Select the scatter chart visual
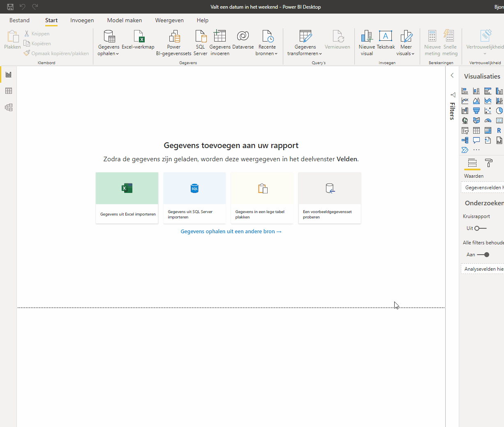The width and height of the screenshot is (504, 427). point(488,111)
